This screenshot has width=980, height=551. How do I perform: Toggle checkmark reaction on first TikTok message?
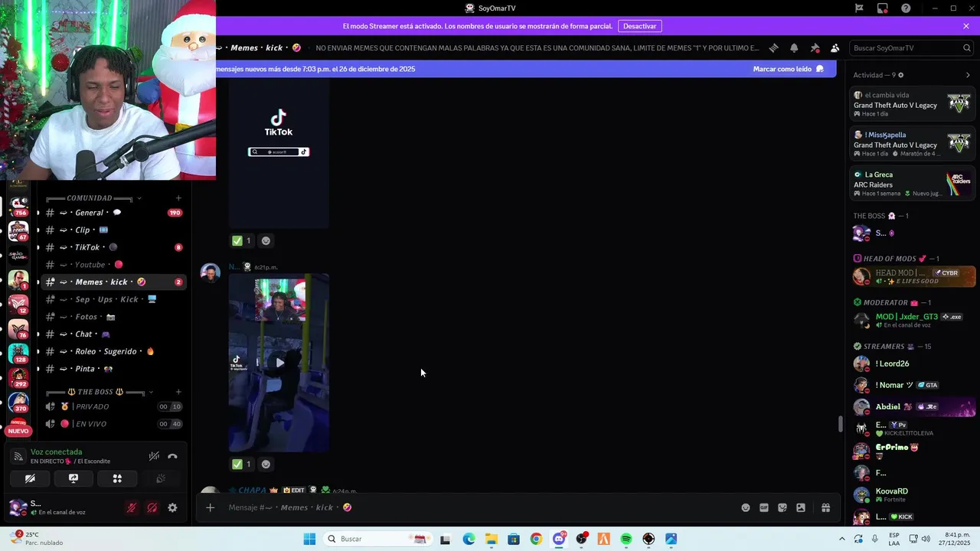(x=242, y=240)
